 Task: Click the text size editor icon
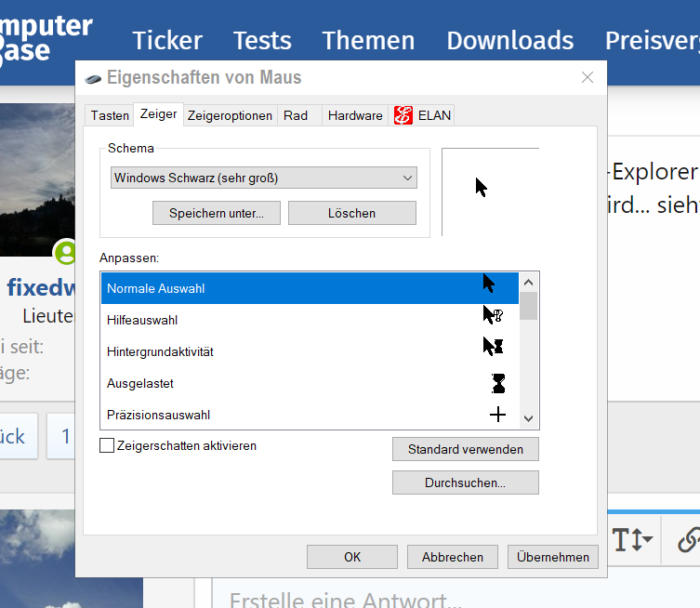pos(632,540)
